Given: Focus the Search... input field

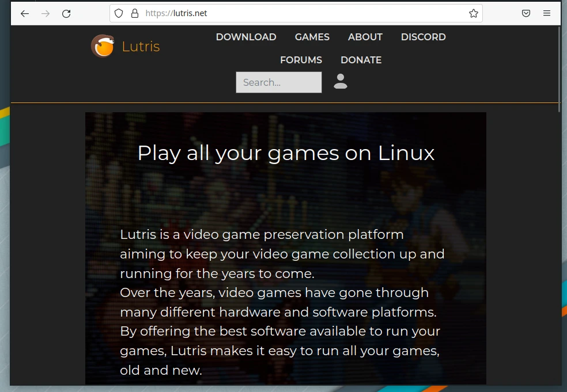Looking at the screenshot, I should 279,82.
